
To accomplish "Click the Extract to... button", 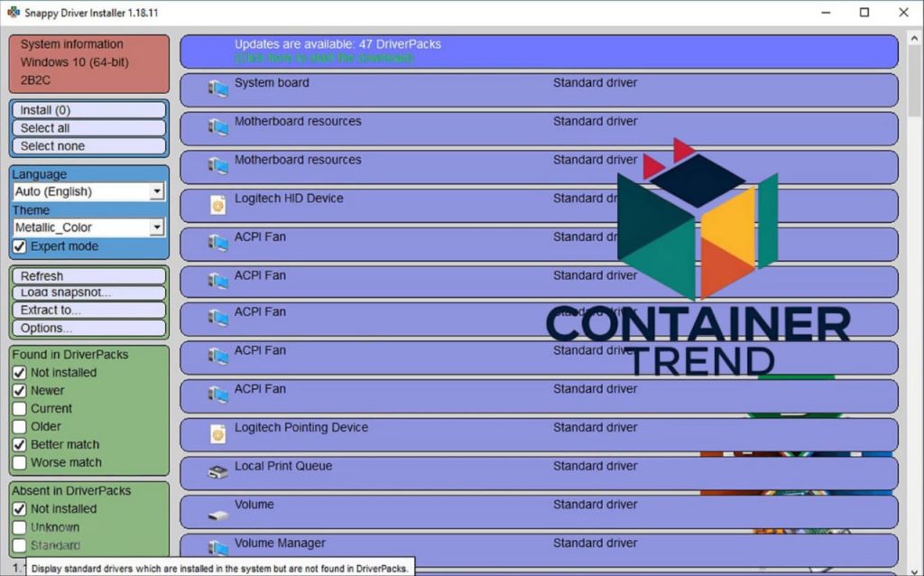I will pos(89,310).
